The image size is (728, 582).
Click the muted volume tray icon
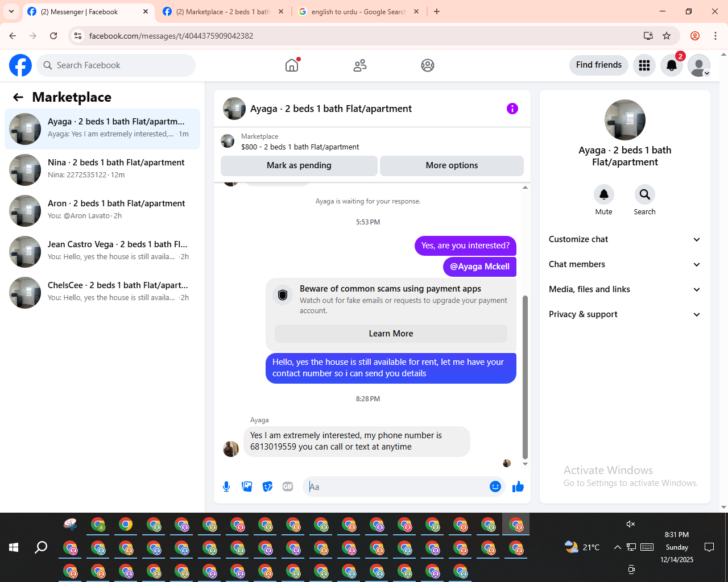(631, 524)
